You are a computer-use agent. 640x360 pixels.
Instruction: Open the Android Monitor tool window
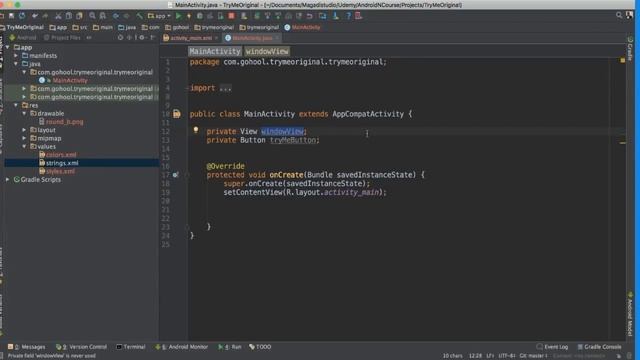click(182, 347)
